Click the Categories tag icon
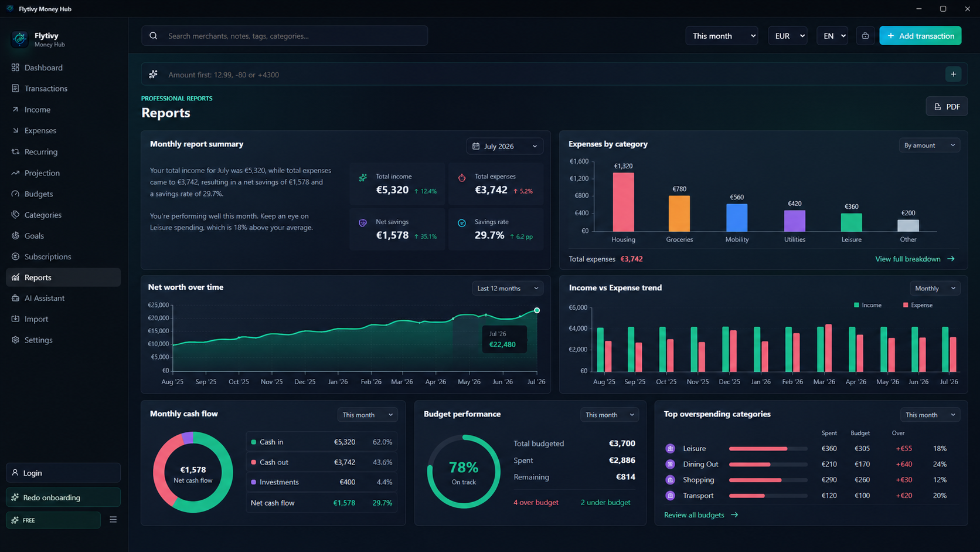 (15, 215)
